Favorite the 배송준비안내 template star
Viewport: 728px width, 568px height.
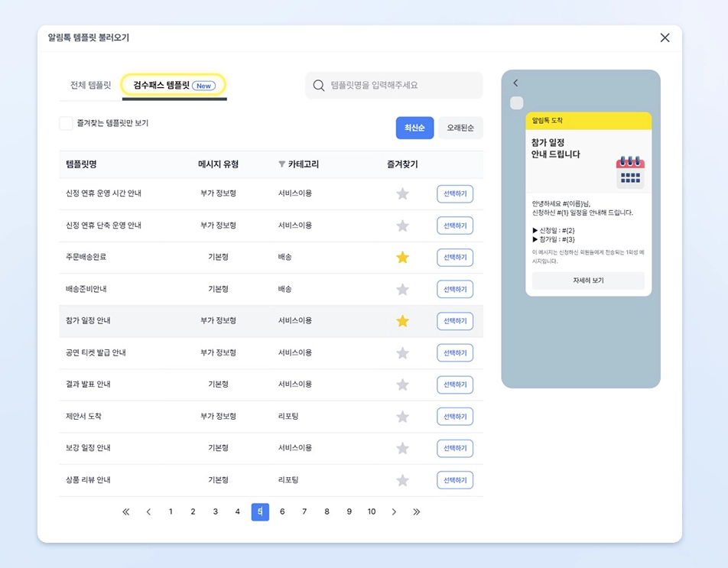click(x=403, y=289)
